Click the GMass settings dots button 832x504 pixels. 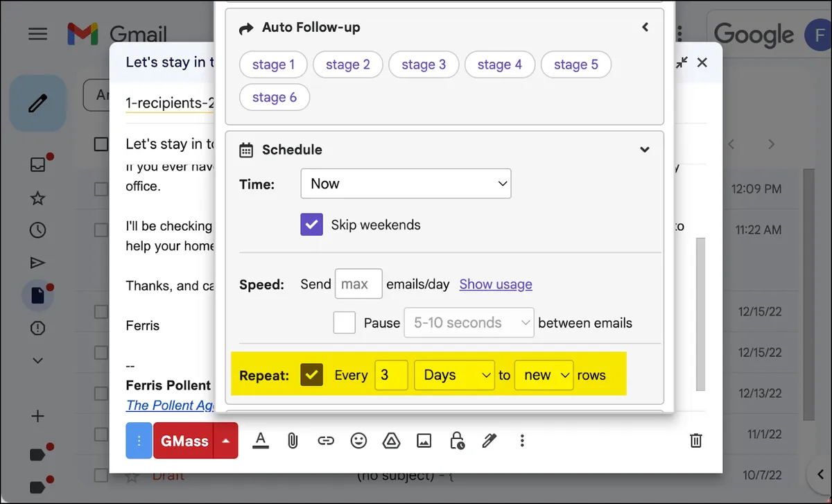[x=139, y=441]
